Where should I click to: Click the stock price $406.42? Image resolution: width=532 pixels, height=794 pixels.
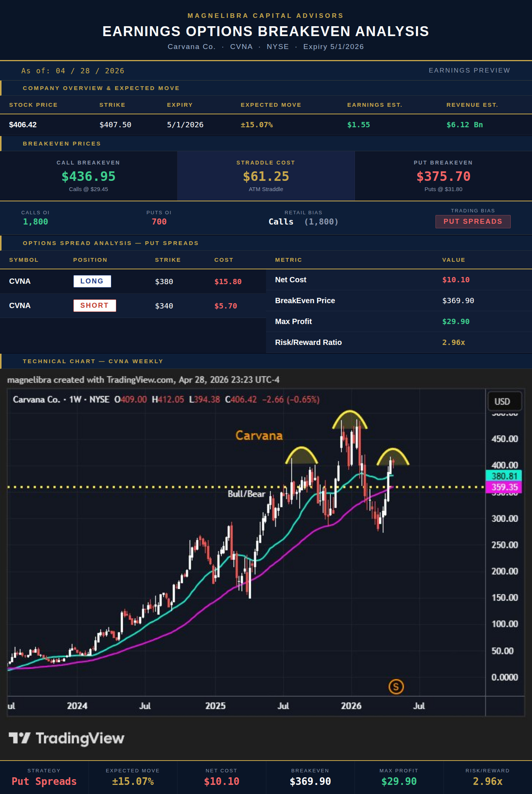[x=23, y=125]
